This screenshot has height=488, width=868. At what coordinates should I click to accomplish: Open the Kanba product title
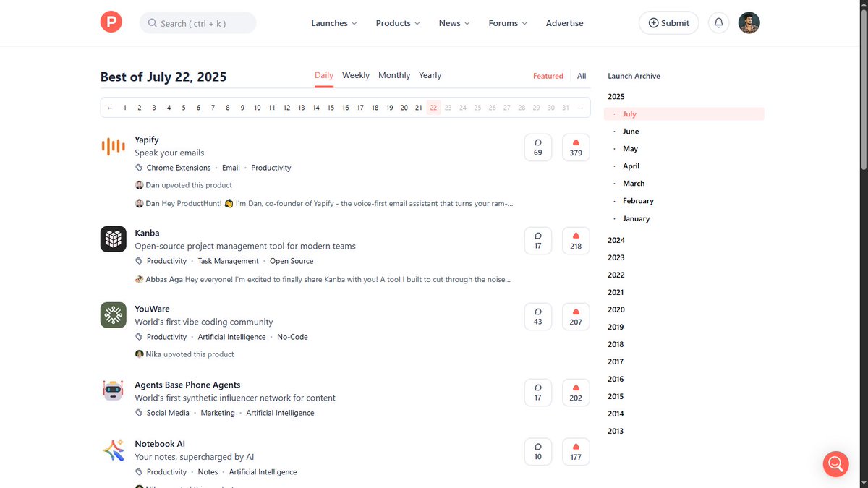coord(147,233)
